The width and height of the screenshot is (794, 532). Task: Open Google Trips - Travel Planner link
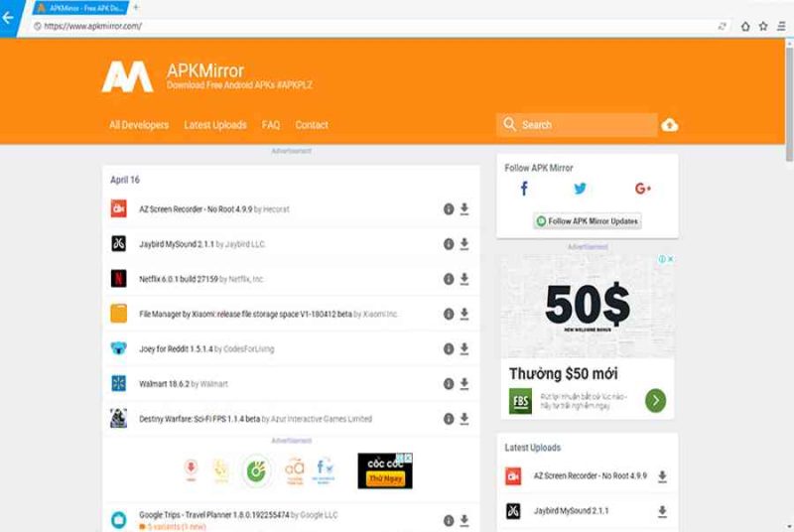pyautogui.click(x=214, y=515)
